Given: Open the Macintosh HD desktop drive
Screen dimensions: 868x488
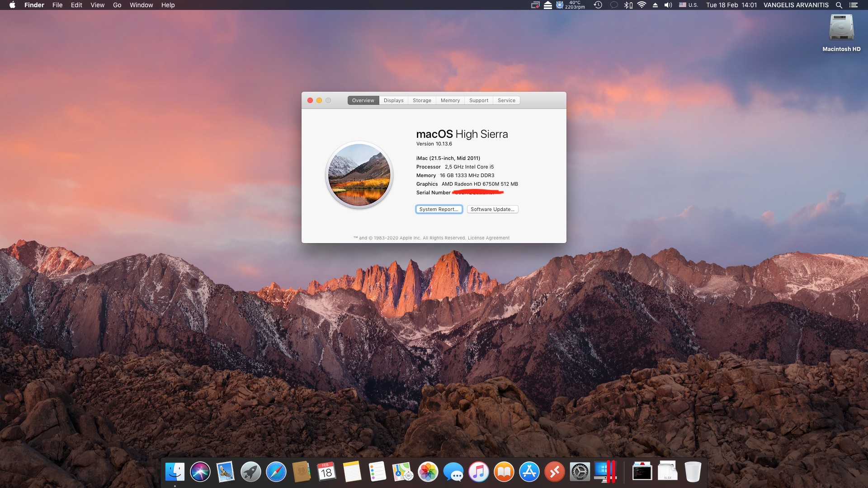Looking at the screenshot, I should [841, 33].
